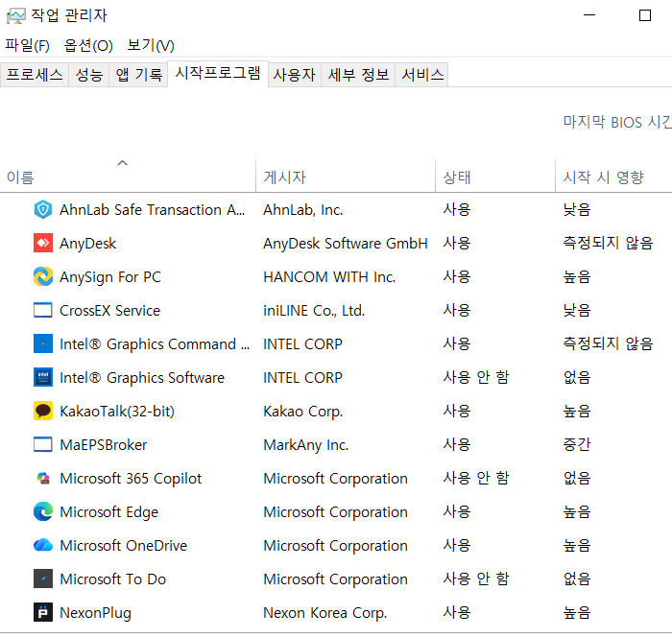Image resolution: width=672 pixels, height=638 pixels.
Task: Select the Intel® Graphics Software name
Action: [142, 378]
